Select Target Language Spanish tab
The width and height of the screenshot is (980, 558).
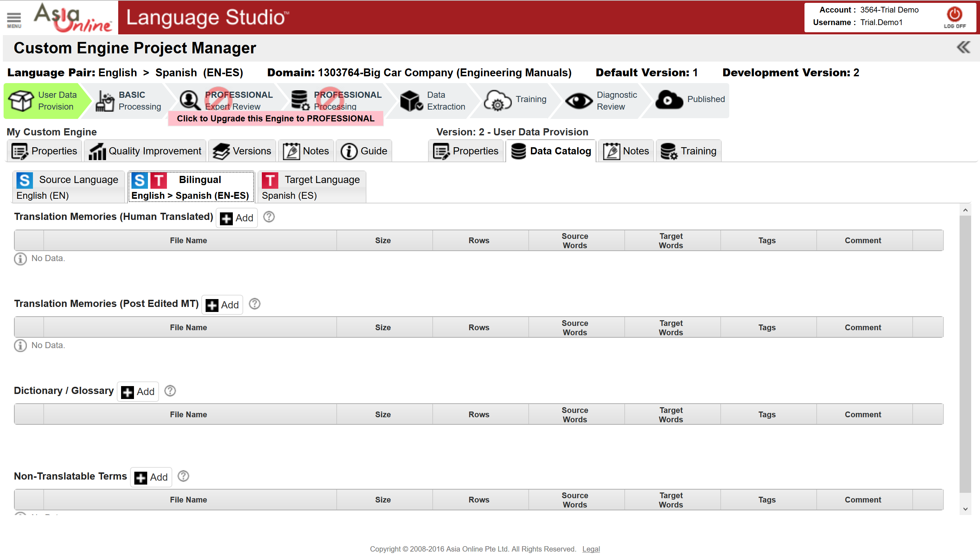click(312, 187)
